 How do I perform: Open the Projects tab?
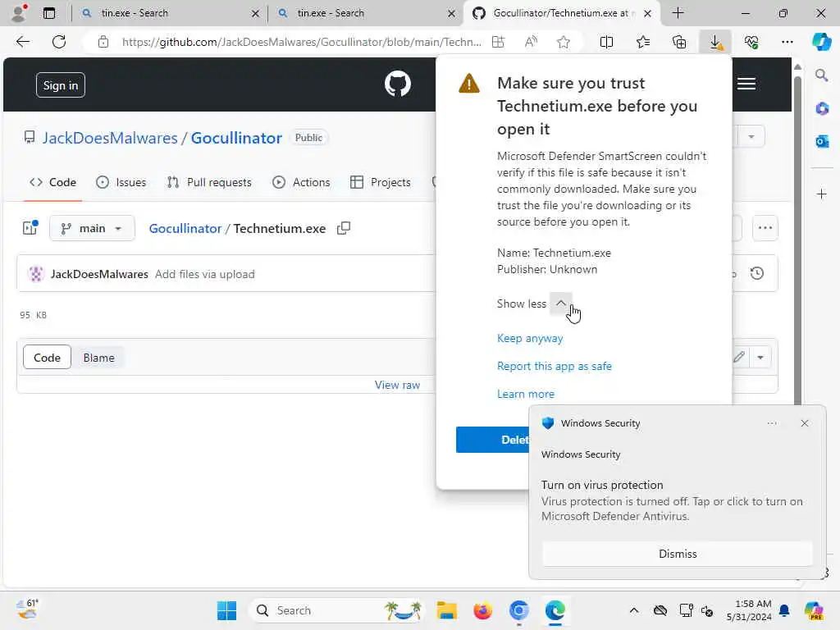(x=381, y=182)
